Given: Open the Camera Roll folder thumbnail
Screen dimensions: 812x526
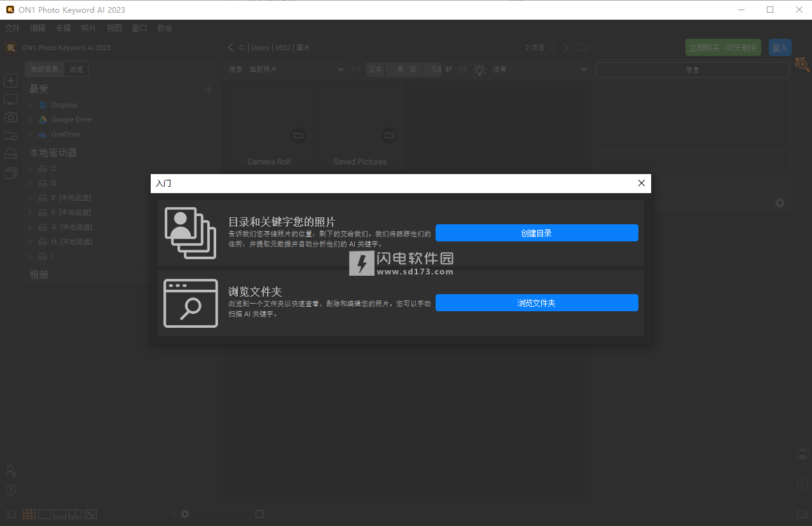Looking at the screenshot, I should click(269, 127).
